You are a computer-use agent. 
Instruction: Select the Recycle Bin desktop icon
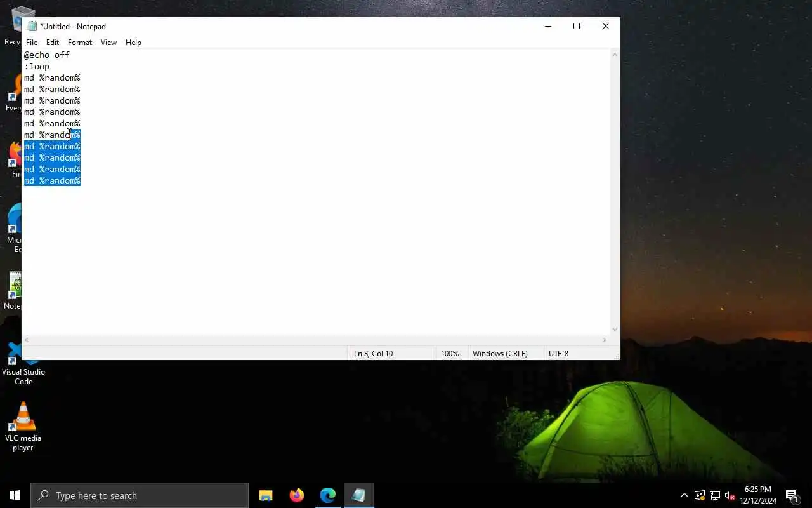(11, 27)
